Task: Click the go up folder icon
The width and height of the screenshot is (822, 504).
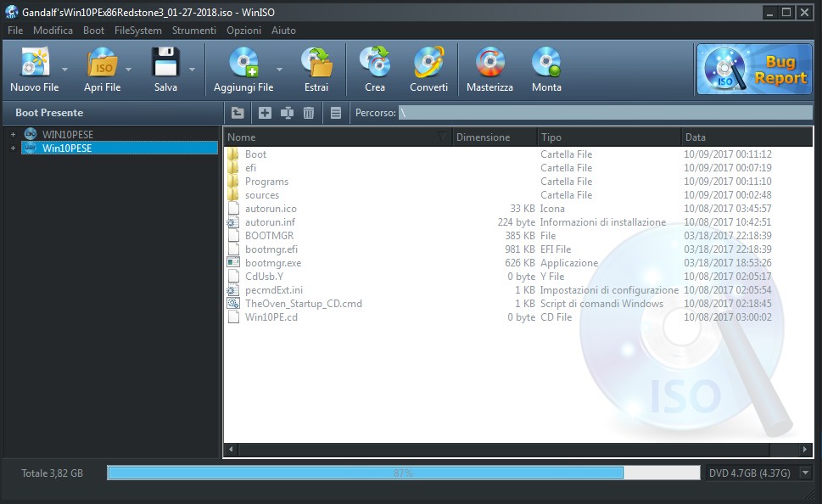Action: [x=238, y=113]
